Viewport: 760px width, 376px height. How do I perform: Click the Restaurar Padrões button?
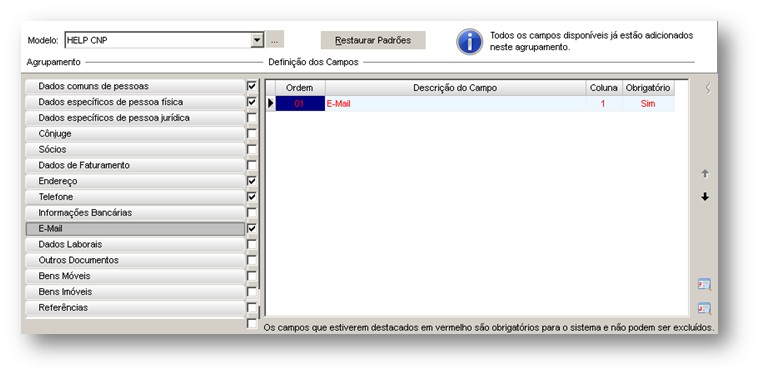tap(373, 40)
